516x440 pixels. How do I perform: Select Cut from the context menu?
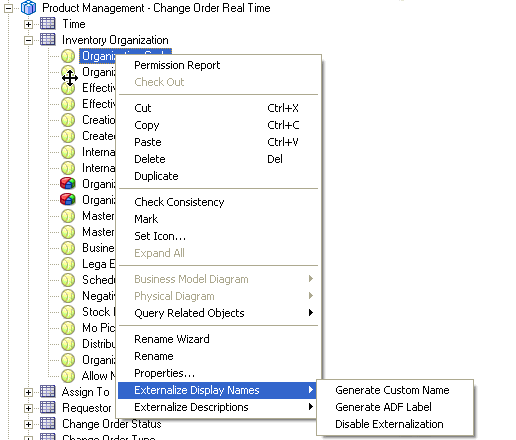(x=143, y=108)
